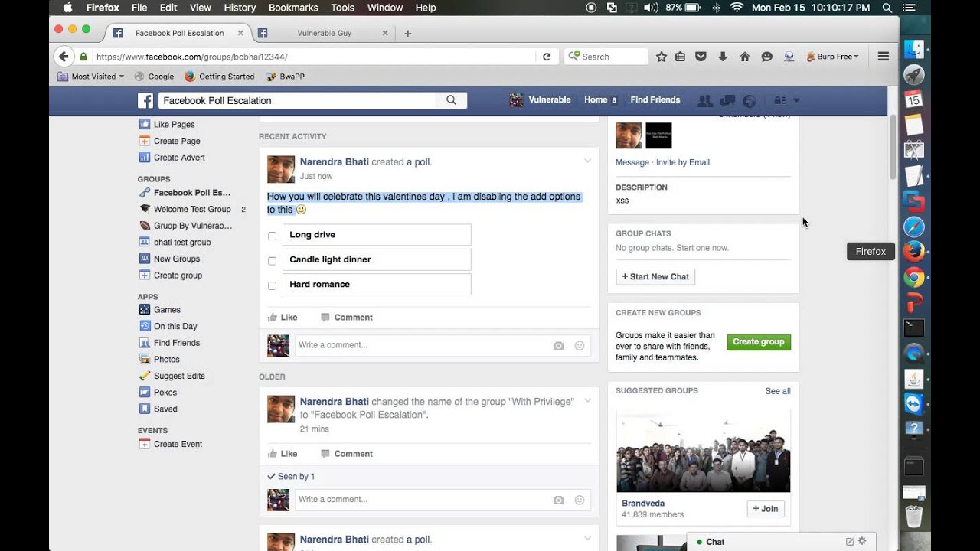Open Most Visited bookmarks dropdown
The height and width of the screenshot is (551, 980).
90,77
